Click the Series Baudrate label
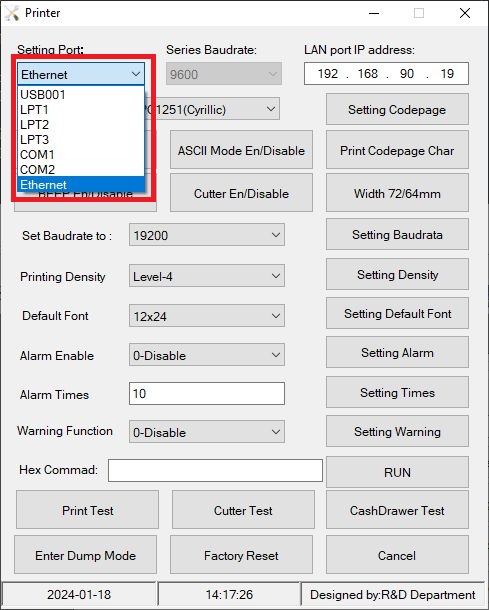489x610 pixels. [x=211, y=50]
